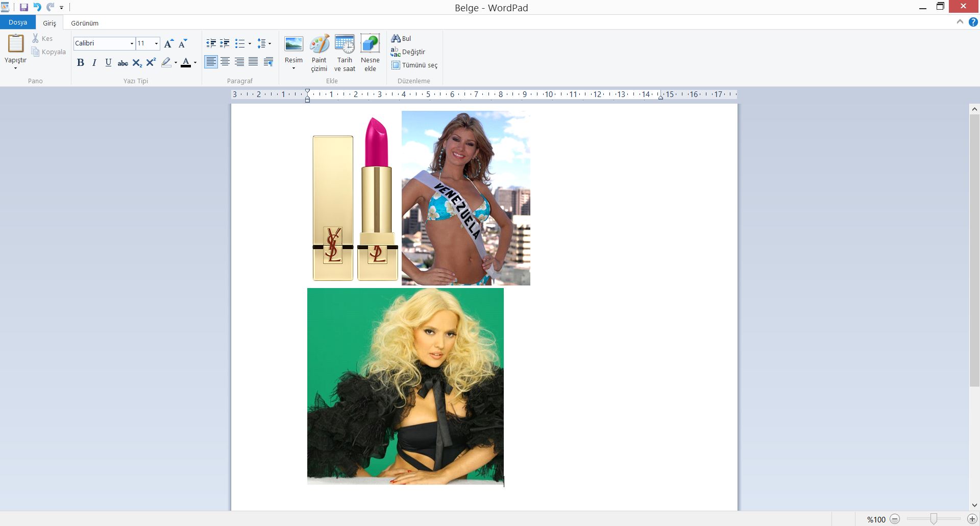Switch to the Görünüm tab

[x=85, y=23]
